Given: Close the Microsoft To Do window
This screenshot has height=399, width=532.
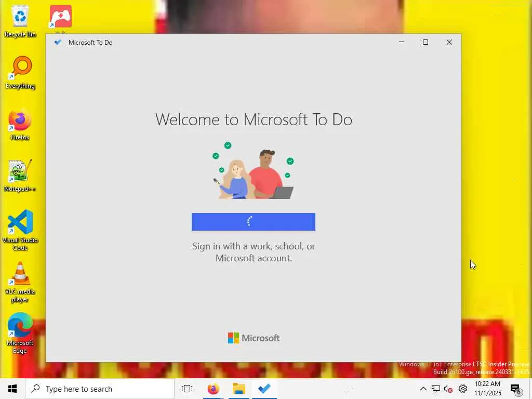Looking at the screenshot, I should (x=449, y=42).
